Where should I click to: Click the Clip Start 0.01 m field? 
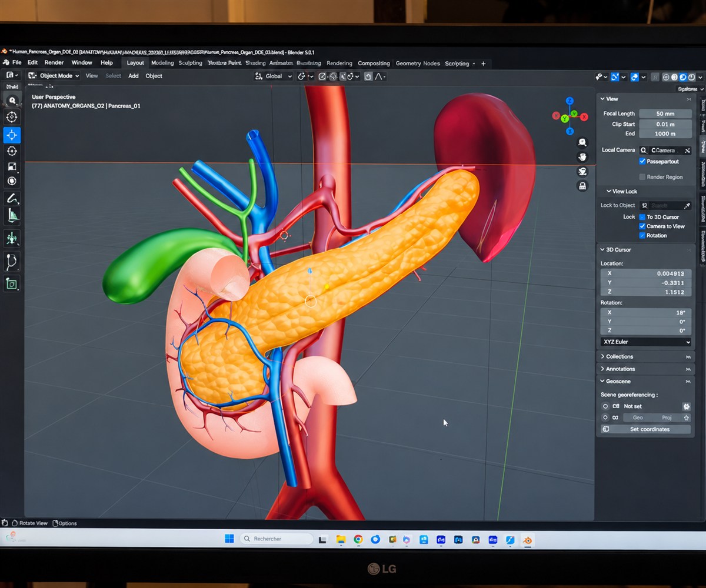(665, 124)
